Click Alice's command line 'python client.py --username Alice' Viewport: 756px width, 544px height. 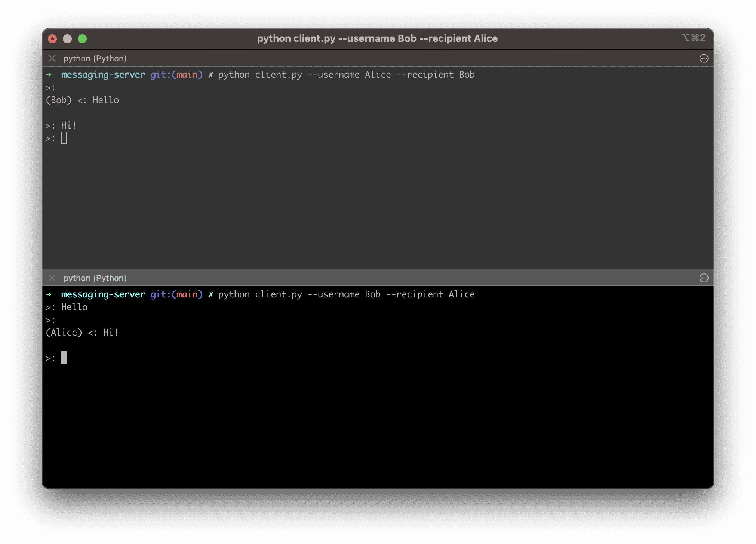pyautogui.click(x=346, y=74)
